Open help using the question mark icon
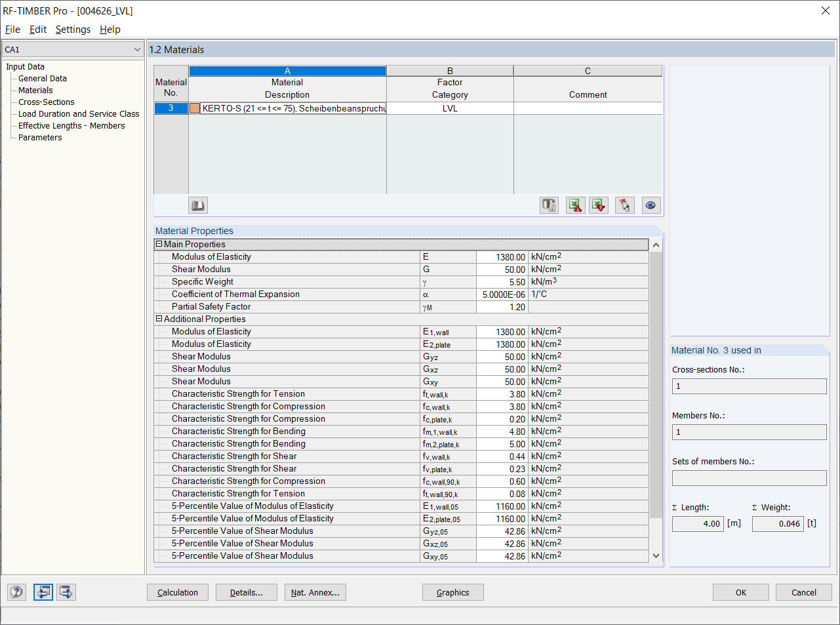 [x=16, y=592]
